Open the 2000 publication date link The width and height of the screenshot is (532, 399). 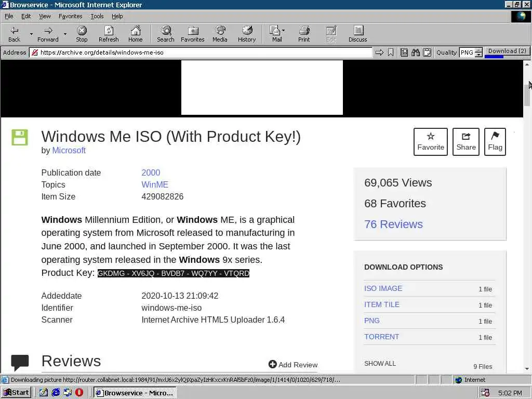(151, 172)
